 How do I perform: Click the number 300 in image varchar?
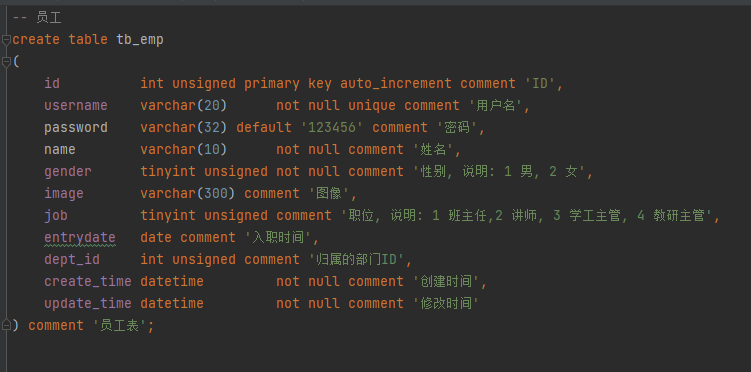coord(216,194)
